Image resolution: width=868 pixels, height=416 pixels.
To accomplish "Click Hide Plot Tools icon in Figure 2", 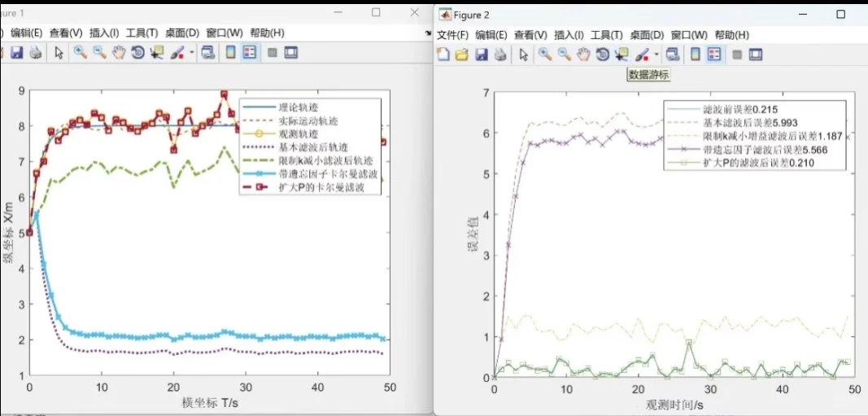I will click(737, 55).
